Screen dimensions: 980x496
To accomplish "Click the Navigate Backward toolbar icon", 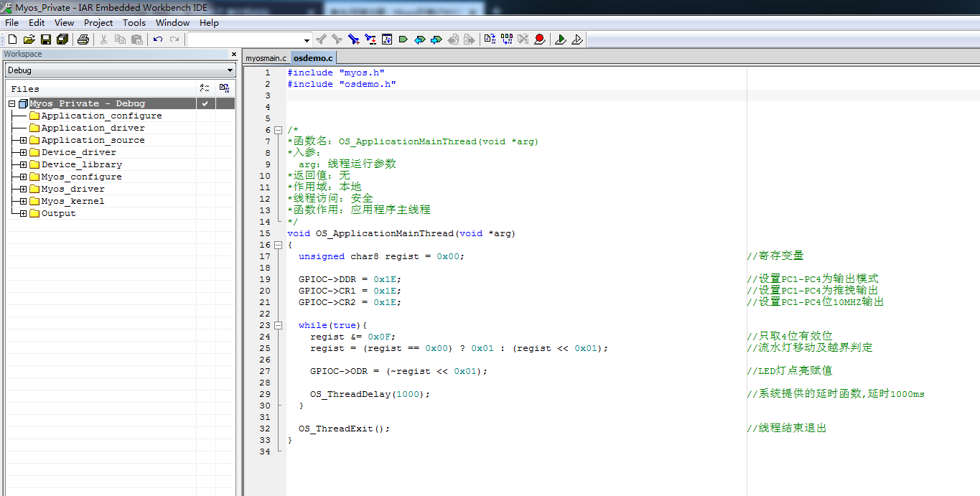I will (453, 39).
